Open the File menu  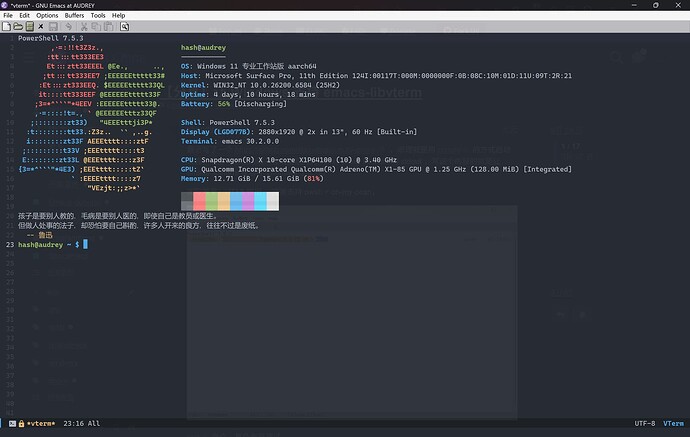pos(8,16)
